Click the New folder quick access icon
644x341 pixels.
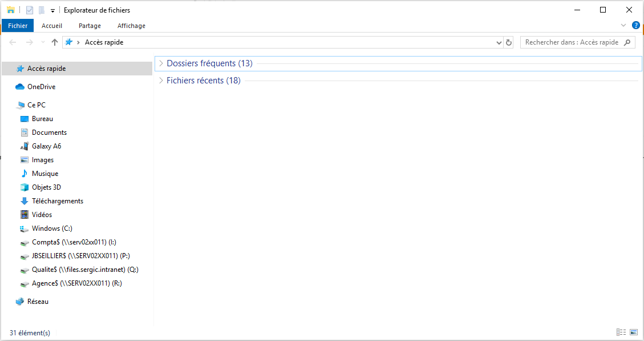pos(42,10)
